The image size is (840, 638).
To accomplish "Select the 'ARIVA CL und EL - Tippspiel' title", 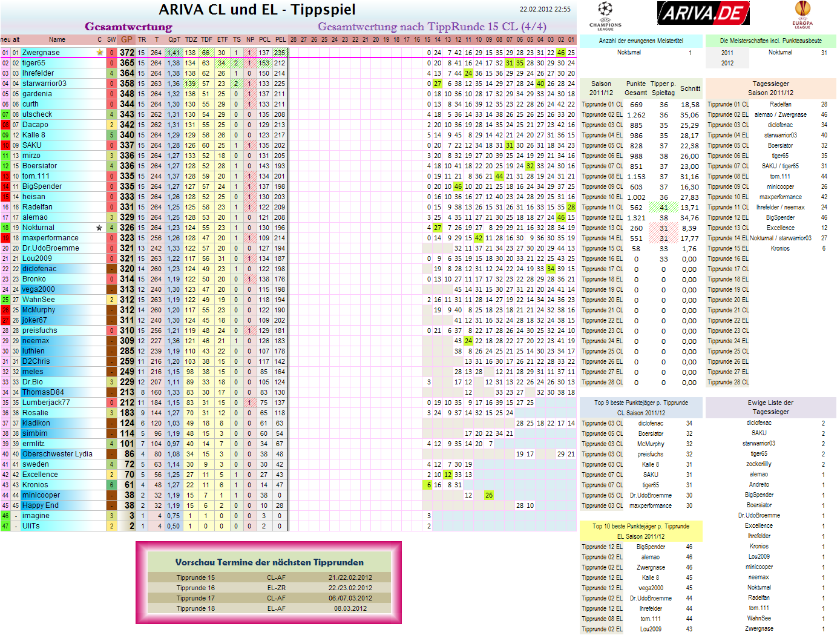I will click(257, 10).
